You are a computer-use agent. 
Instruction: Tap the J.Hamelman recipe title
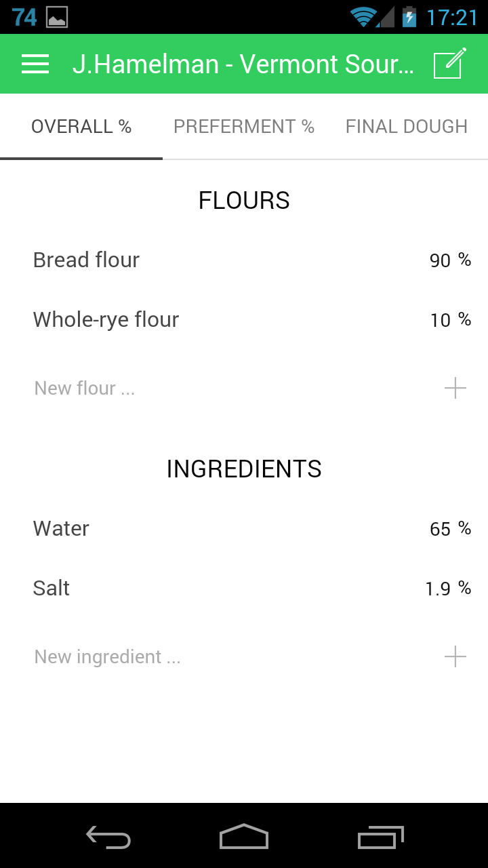(x=243, y=64)
